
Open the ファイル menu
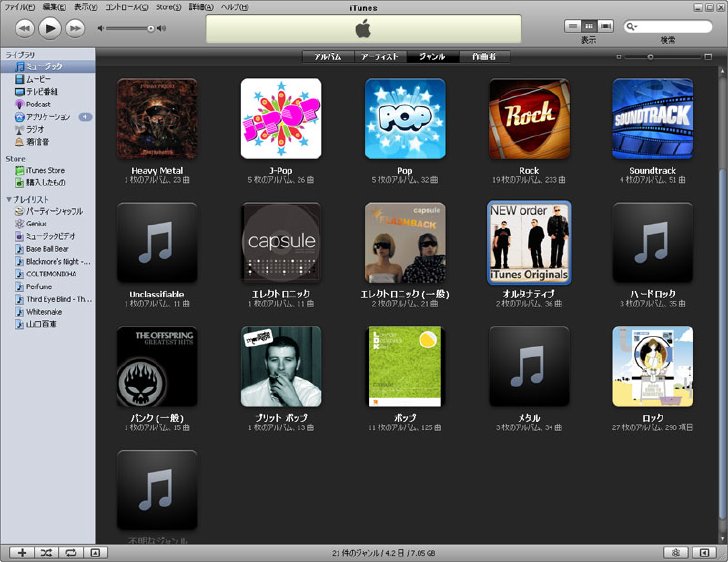pyautogui.click(x=20, y=7)
